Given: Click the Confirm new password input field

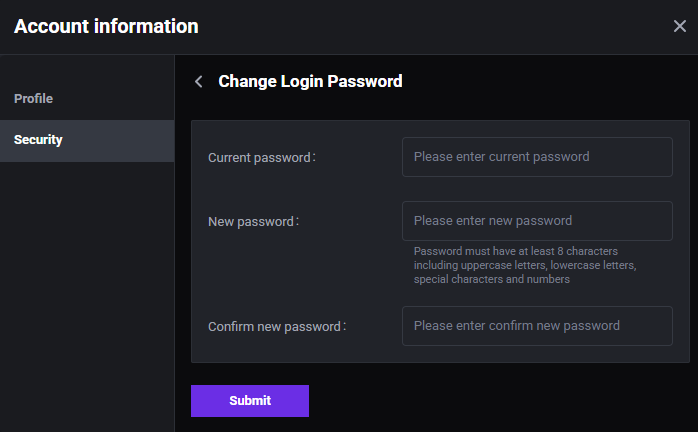Looking at the screenshot, I should pos(537,326).
